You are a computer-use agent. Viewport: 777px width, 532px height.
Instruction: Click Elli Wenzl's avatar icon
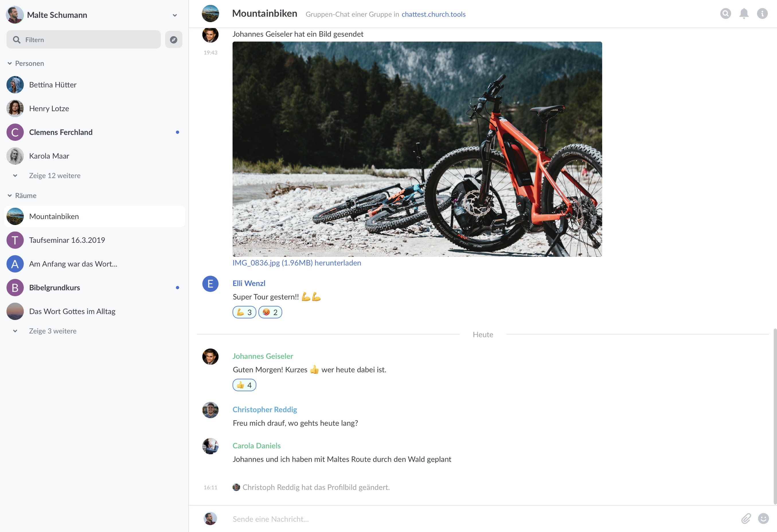tap(210, 284)
